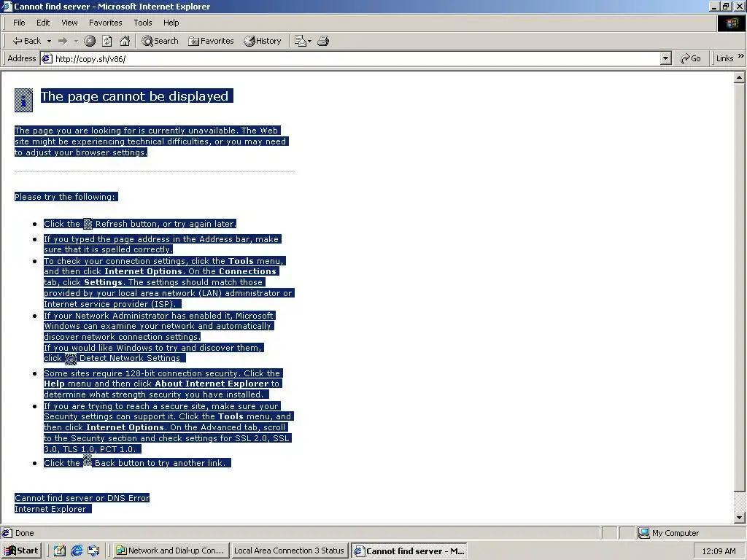Click the Refresh icon in the error text
Image resolution: width=747 pixels, height=560 pixels.
(88, 223)
